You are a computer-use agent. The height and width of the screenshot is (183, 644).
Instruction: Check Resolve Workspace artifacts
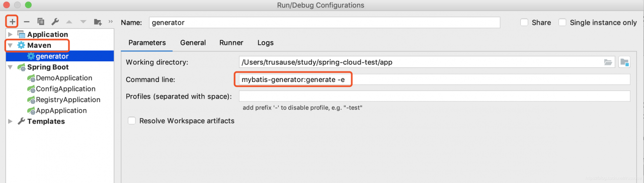tap(132, 121)
